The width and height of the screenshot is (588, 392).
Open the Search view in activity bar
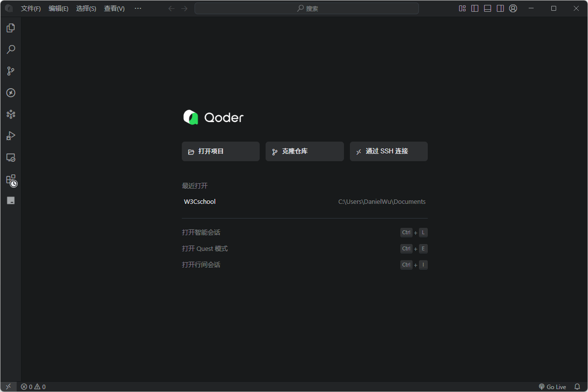[x=11, y=49]
